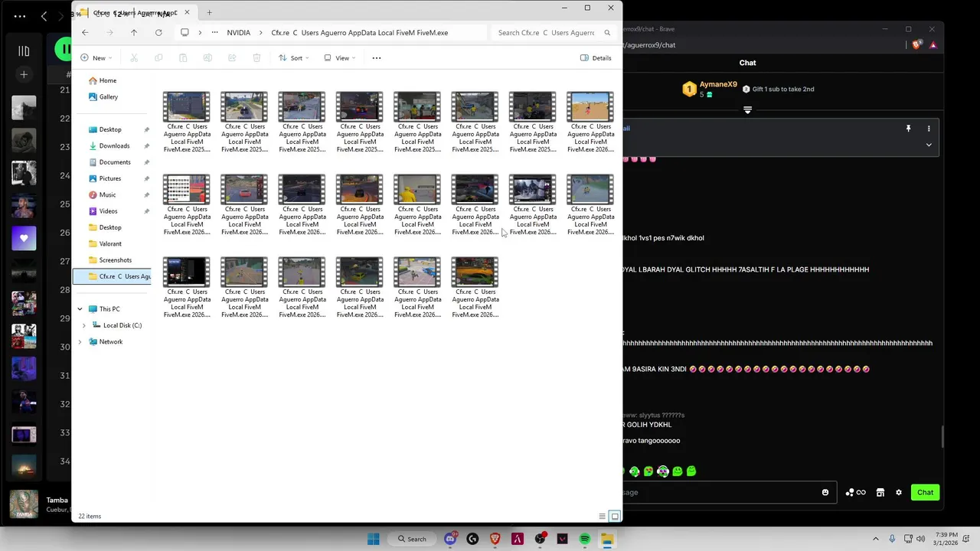Click AymaneX9 top gifter name
Image resolution: width=980 pixels, height=551 pixels.
[718, 84]
